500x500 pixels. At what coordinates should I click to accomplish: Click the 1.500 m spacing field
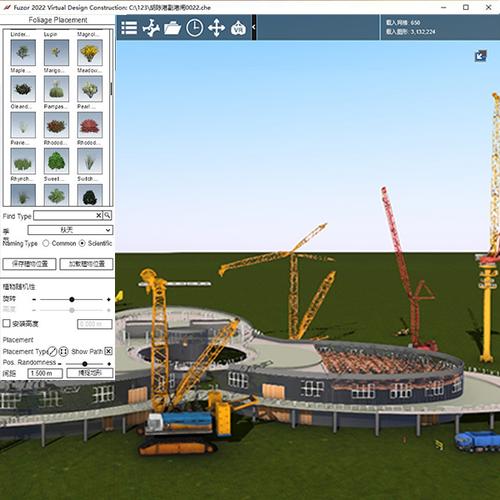(45, 373)
